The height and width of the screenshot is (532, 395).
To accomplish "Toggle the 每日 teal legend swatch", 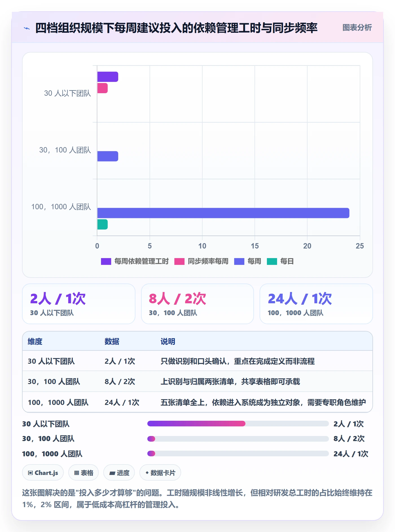I will (x=272, y=261).
